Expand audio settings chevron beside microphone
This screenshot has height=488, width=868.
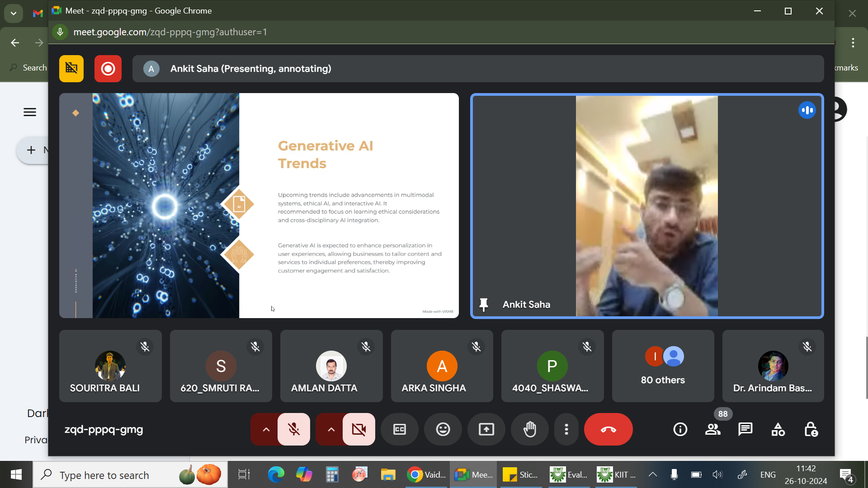tap(266, 429)
